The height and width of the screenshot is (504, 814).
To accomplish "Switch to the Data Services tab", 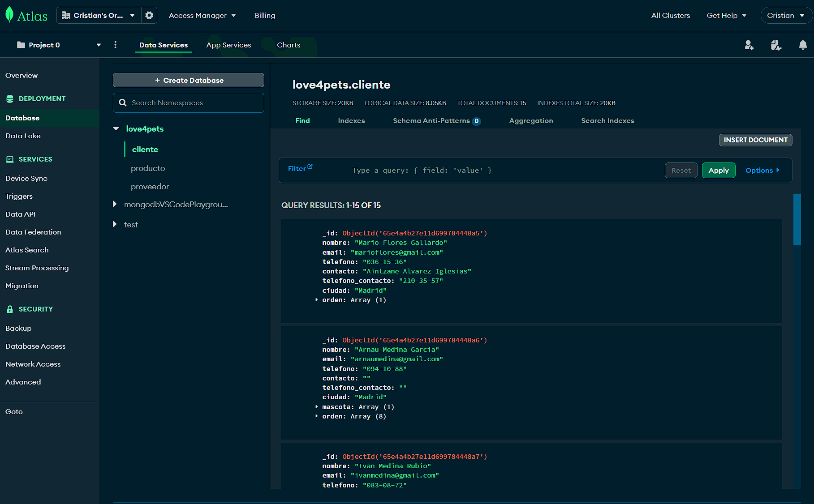I will 164,45.
